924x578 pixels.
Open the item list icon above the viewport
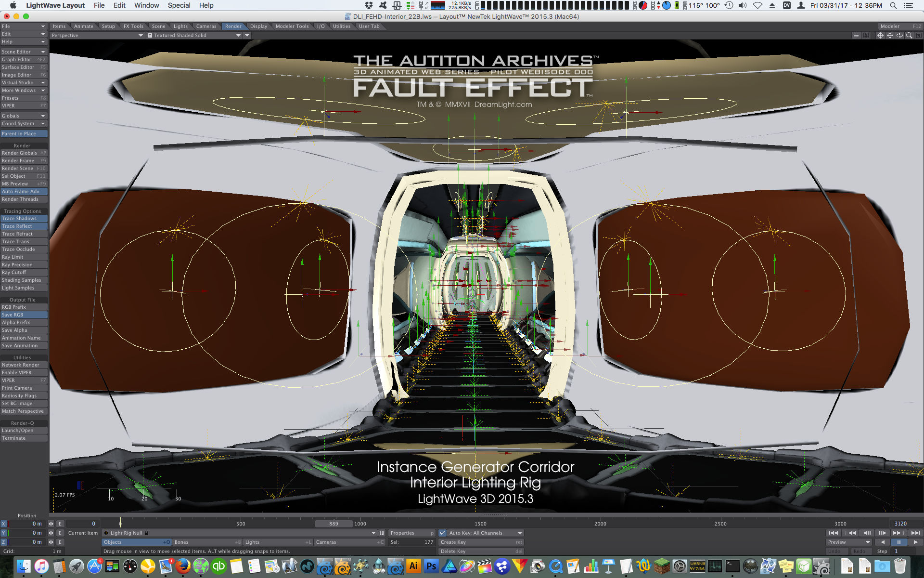tap(857, 35)
